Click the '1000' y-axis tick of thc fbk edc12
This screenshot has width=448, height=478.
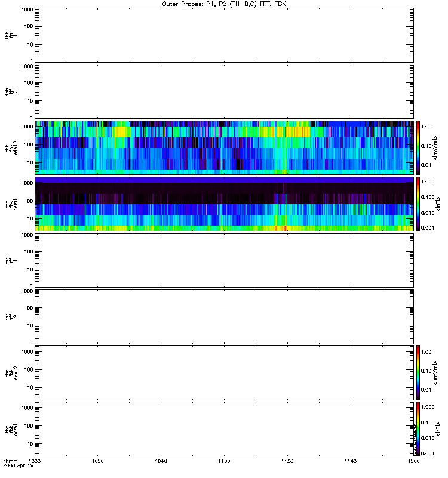pos(27,352)
